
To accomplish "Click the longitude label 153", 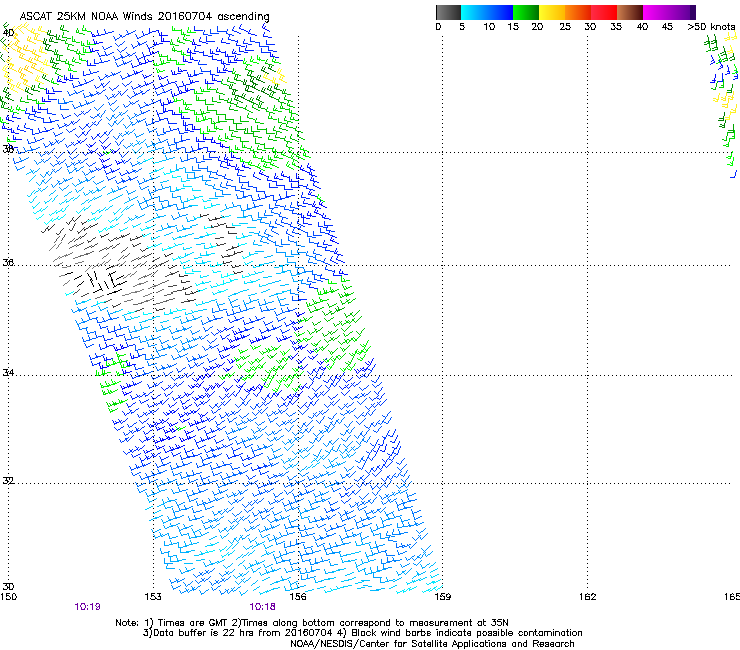I will [x=153, y=597].
